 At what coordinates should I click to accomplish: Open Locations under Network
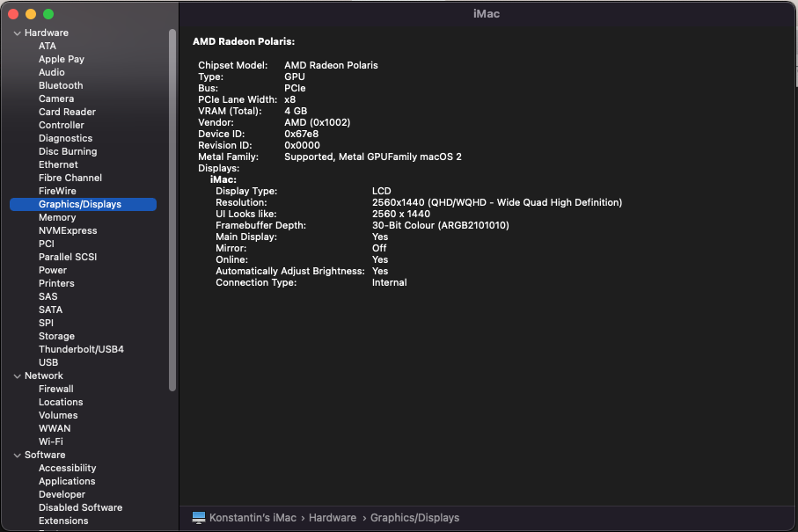click(x=61, y=403)
